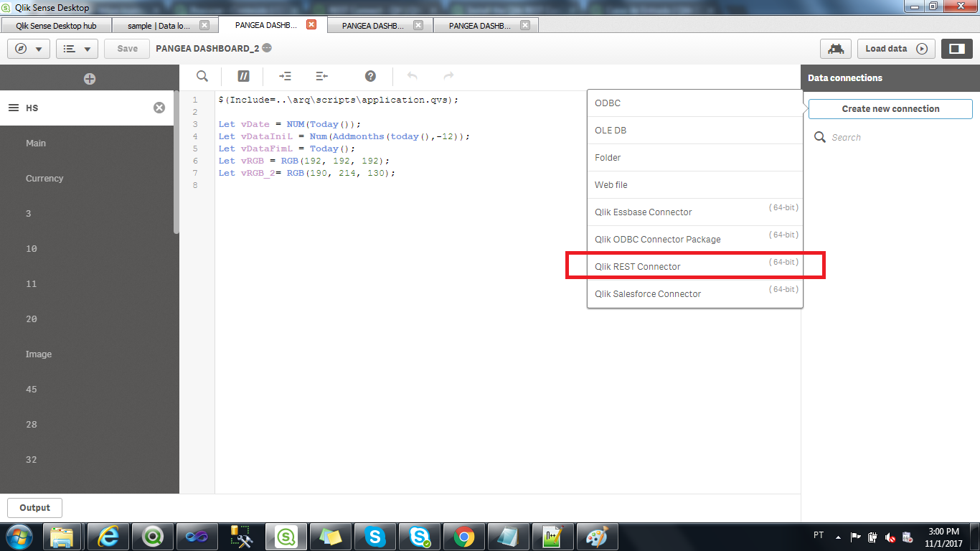Screen dimensions: 980x551
Task: Open the Image script section
Action: pos(86,354)
